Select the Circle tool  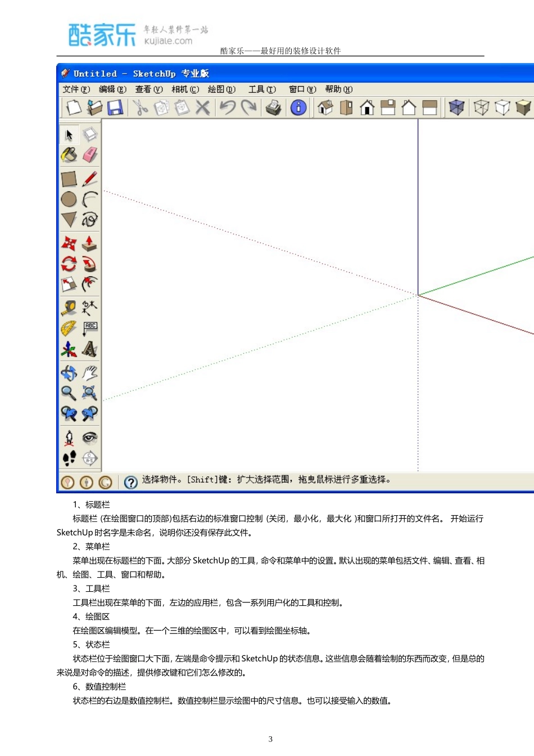69,199
